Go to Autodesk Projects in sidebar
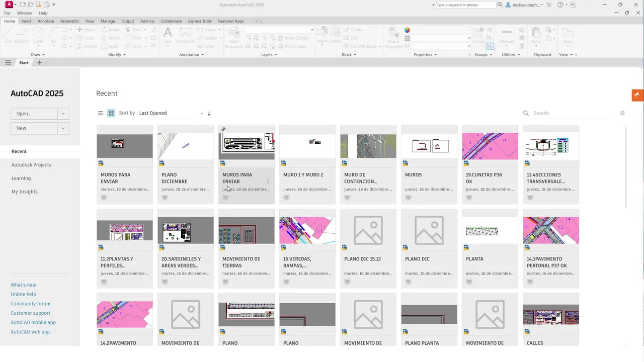Image resolution: width=644 pixels, height=362 pixels. 31,165
